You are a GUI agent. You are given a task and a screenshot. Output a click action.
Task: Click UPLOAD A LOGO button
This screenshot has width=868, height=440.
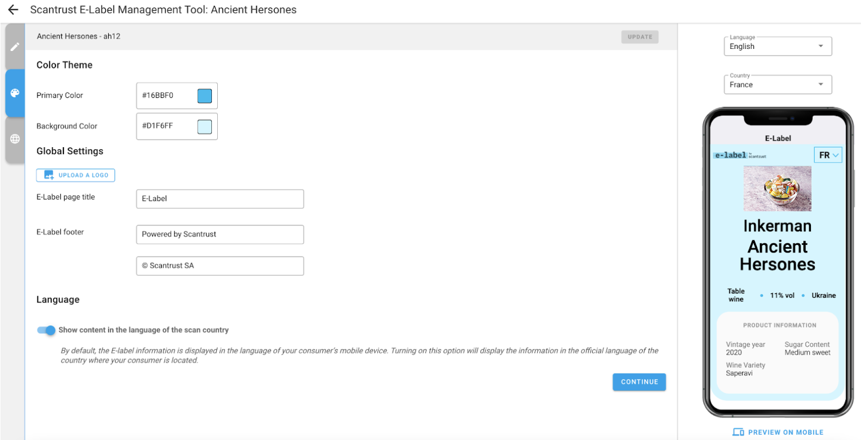(x=76, y=175)
